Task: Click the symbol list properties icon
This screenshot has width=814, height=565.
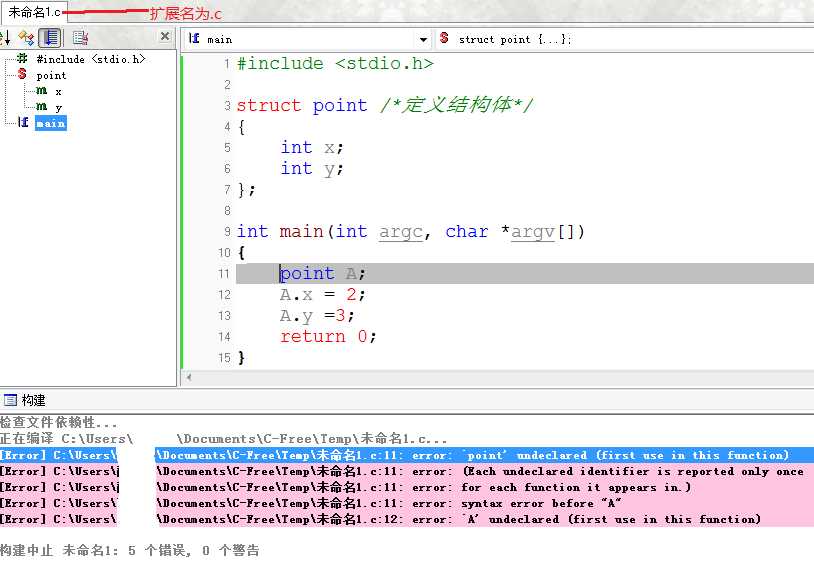Action: point(80,37)
